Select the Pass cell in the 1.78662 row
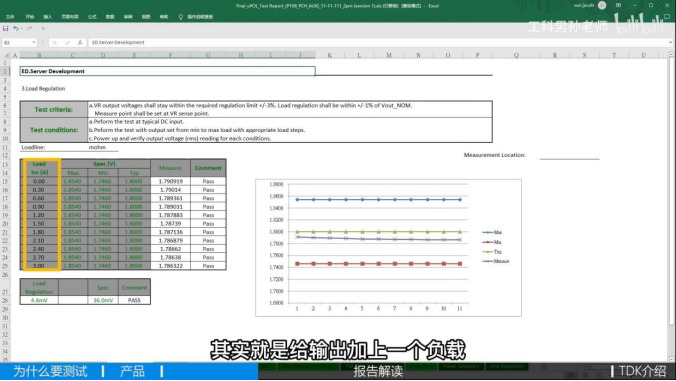Viewport: 676px width, 381px height. 208,249
